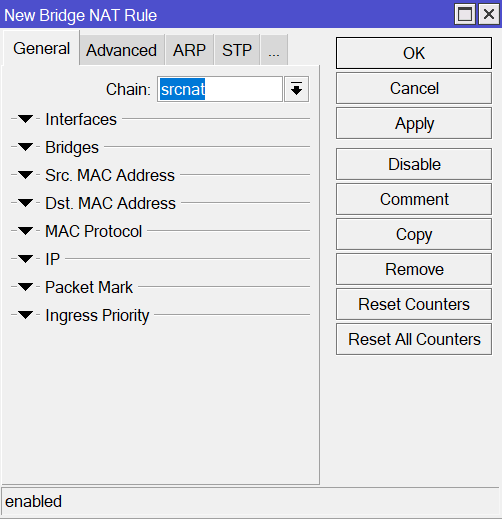Expand the Dst. MAC Address section
502x519 pixels.
tap(25, 203)
